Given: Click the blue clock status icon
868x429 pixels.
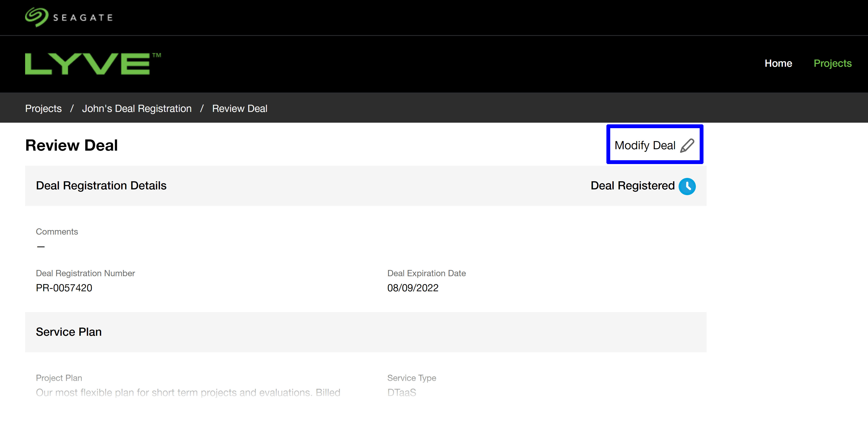Looking at the screenshot, I should (x=687, y=186).
